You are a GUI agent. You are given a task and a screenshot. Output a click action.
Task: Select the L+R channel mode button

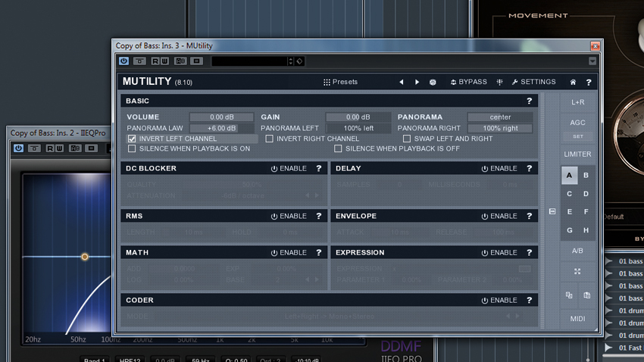577,102
